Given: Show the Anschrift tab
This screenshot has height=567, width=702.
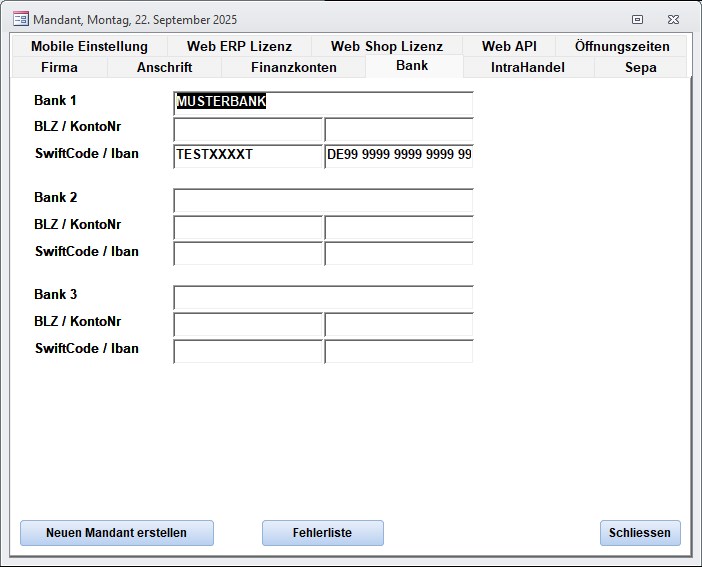Looking at the screenshot, I should tap(164, 67).
